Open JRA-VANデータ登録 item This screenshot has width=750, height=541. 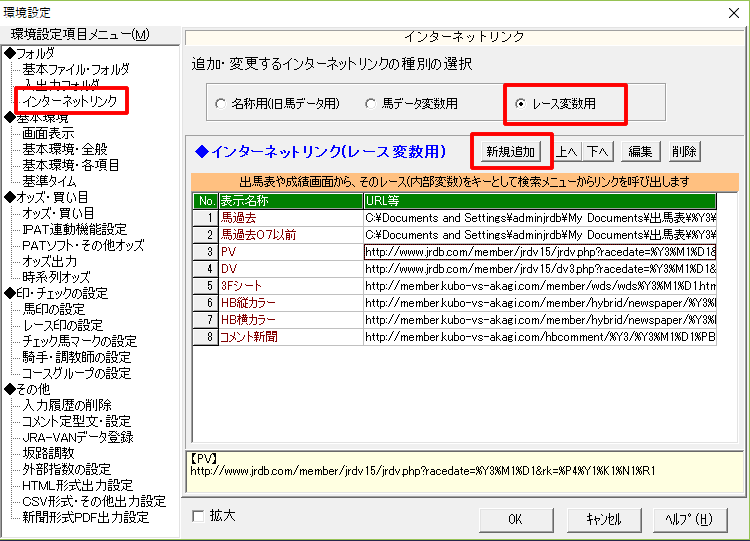coord(78,437)
